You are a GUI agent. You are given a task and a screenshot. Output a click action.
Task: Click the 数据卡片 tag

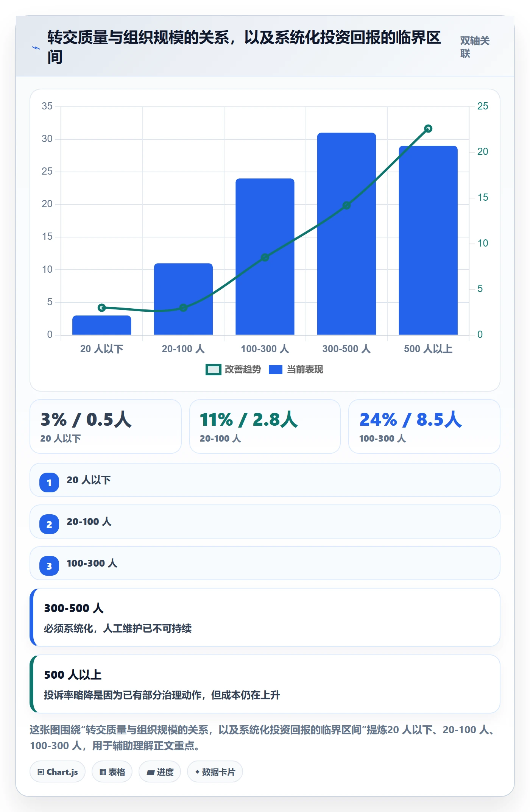pos(215,772)
